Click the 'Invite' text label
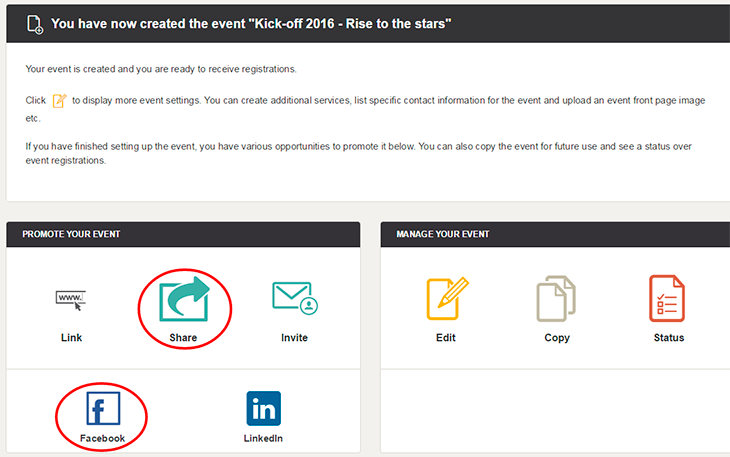The image size is (730, 457). 294,338
